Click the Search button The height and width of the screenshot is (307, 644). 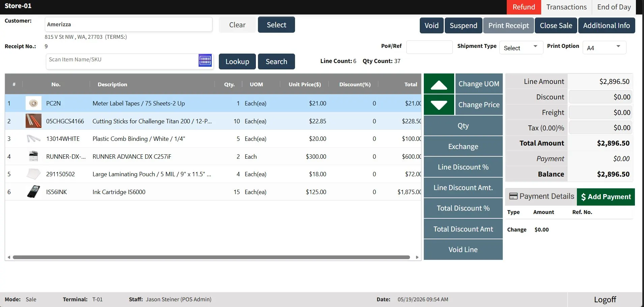pyautogui.click(x=276, y=61)
